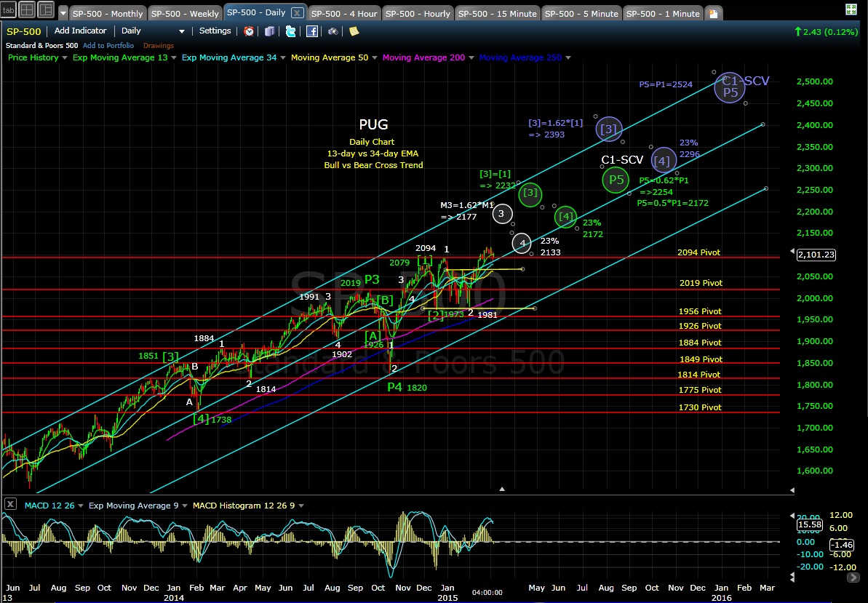Click the 2019 Pivot label
868x603 pixels.
701,283
